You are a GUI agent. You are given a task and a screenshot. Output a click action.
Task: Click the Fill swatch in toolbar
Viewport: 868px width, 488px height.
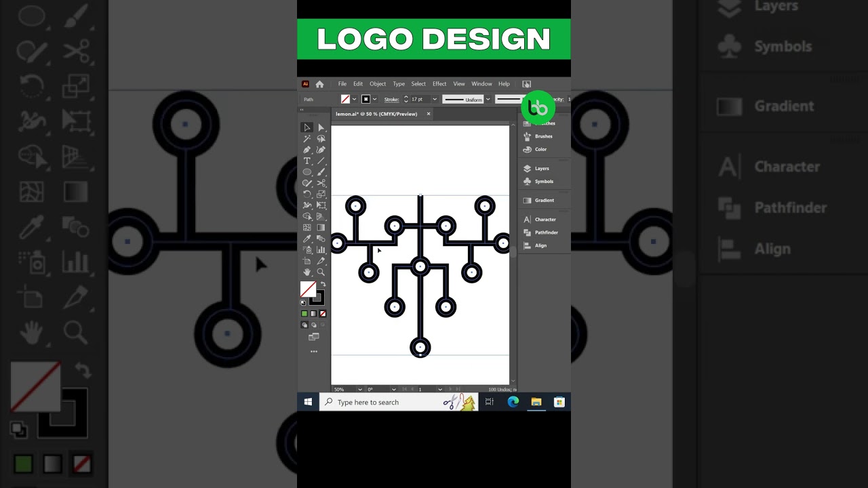[x=309, y=289]
